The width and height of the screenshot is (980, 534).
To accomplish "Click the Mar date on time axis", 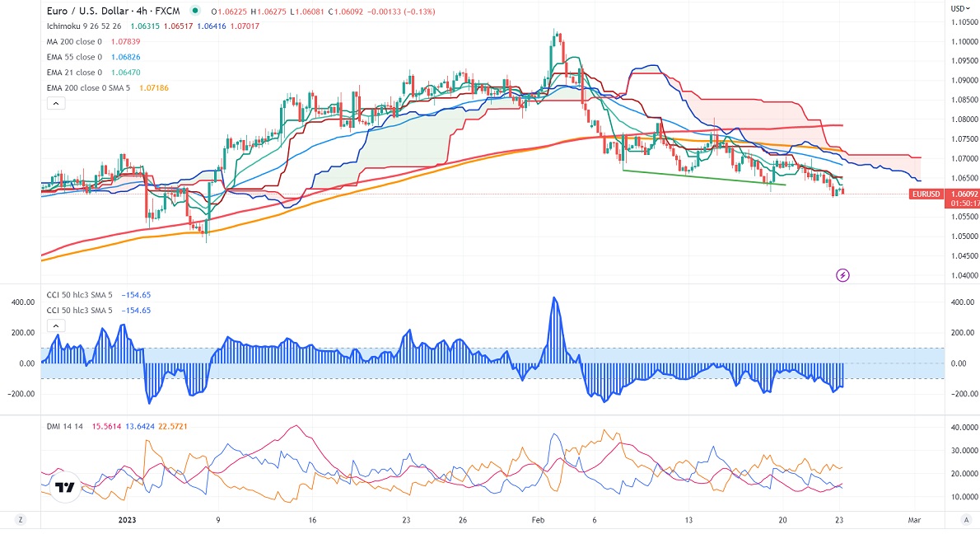I will [912, 520].
